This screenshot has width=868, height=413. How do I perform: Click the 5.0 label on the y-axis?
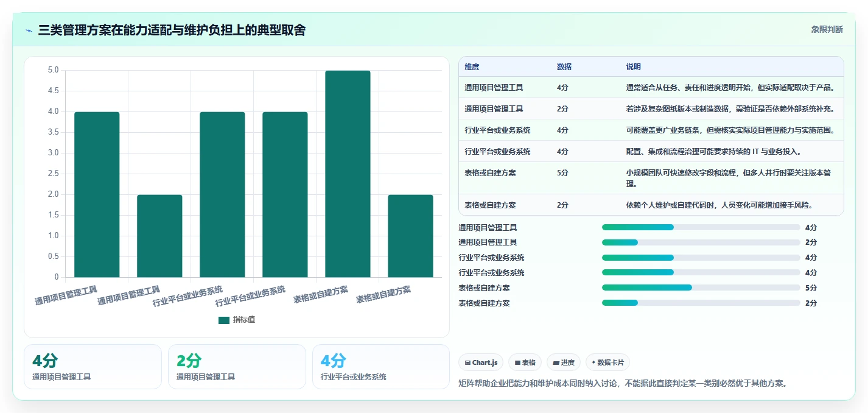(x=53, y=71)
